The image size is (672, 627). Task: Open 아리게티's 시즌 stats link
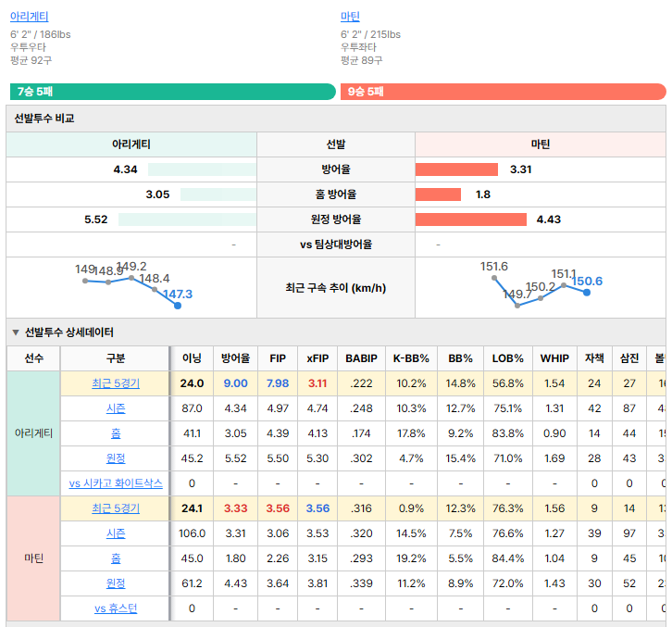pos(116,408)
